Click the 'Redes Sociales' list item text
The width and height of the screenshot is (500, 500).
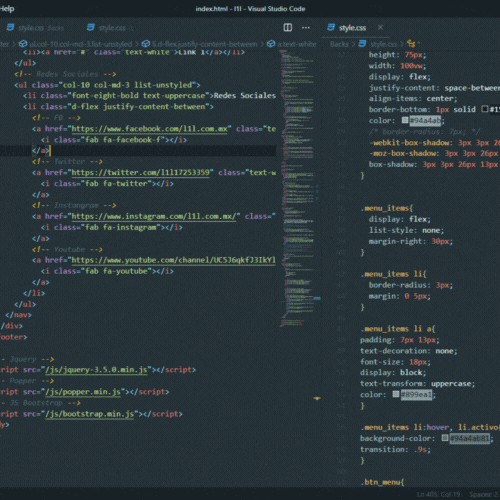(x=245, y=96)
